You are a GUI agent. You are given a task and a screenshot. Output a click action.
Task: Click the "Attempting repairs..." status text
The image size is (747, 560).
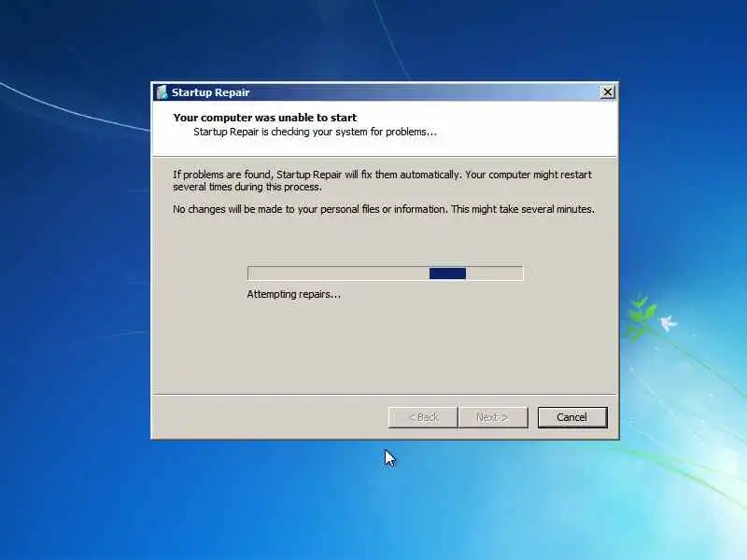click(294, 294)
